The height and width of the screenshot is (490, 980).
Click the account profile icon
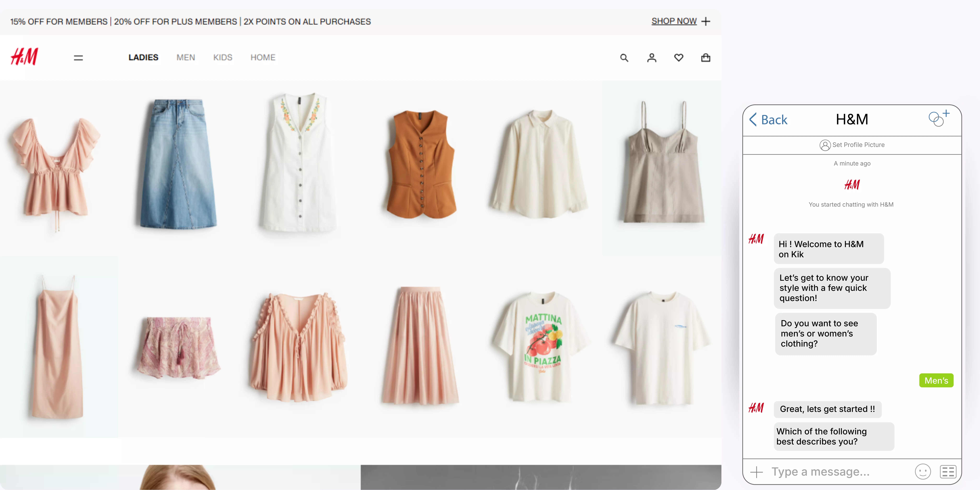(652, 58)
